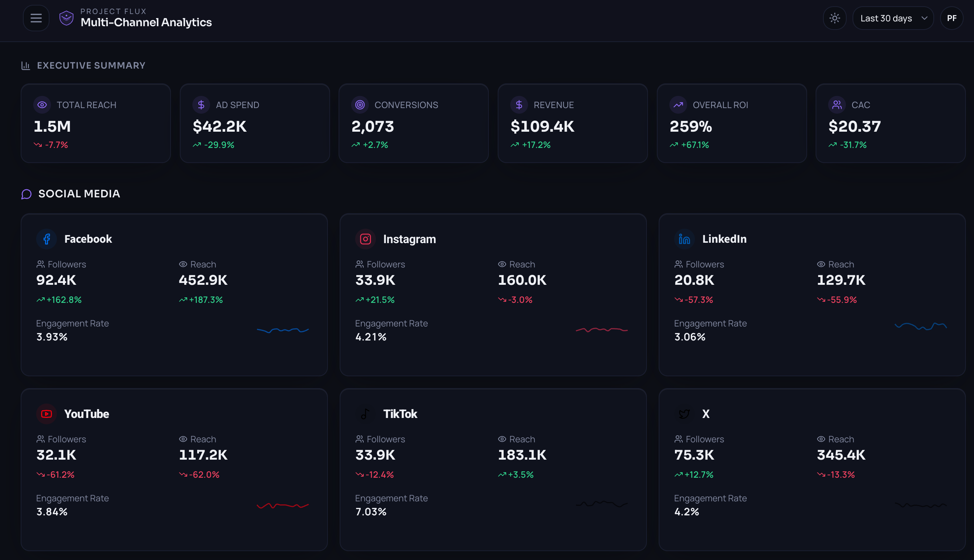The height and width of the screenshot is (560, 974).
Task: Click the YouTube -62.0% reach change
Action: [x=199, y=475]
